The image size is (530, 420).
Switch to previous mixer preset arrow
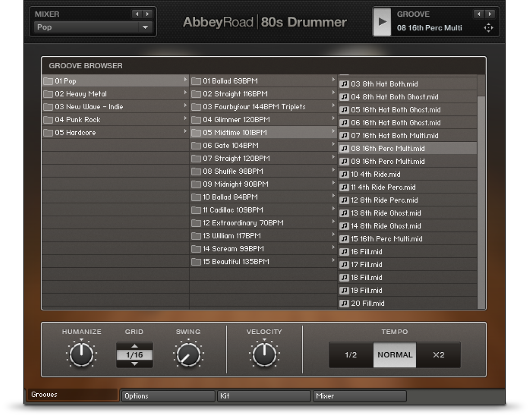point(137,14)
